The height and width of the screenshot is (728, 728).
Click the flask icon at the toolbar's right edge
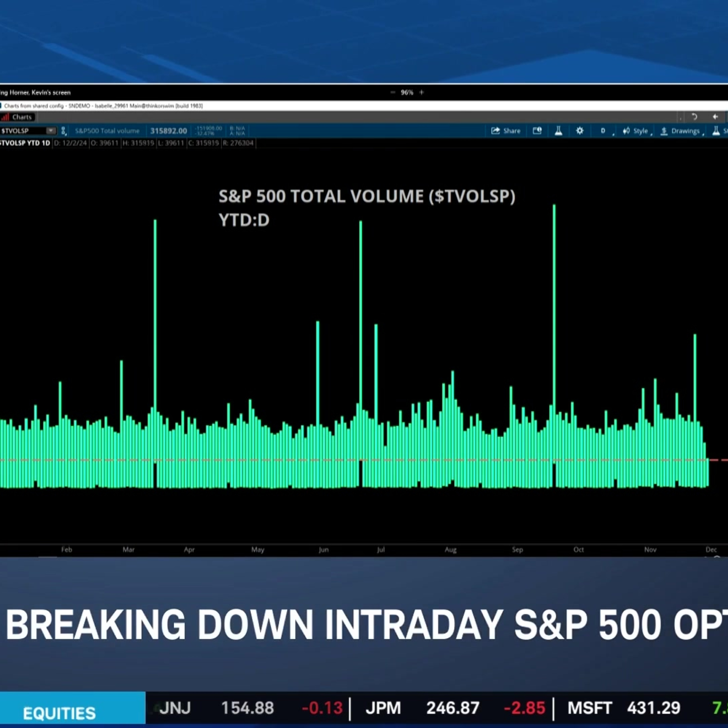[x=716, y=131]
